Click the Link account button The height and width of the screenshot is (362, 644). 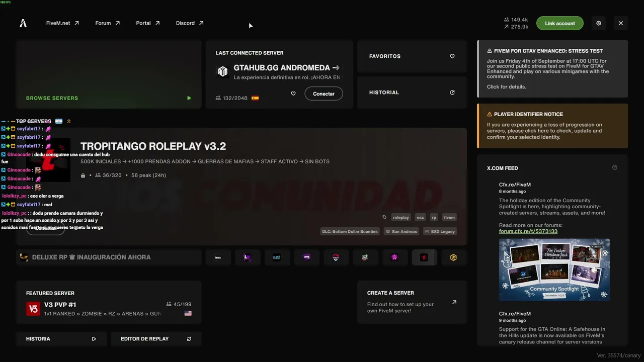[x=560, y=23]
